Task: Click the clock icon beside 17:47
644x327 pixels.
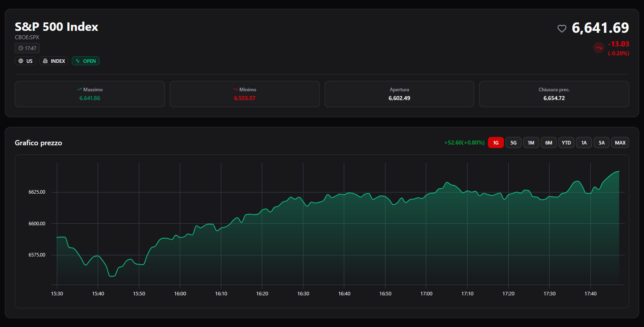Action: [21, 48]
